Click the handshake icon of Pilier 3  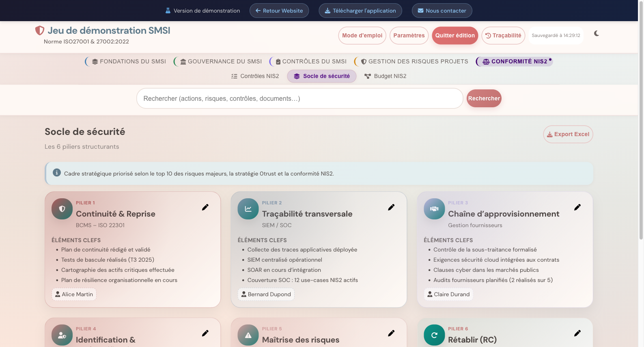click(x=434, y=209)
